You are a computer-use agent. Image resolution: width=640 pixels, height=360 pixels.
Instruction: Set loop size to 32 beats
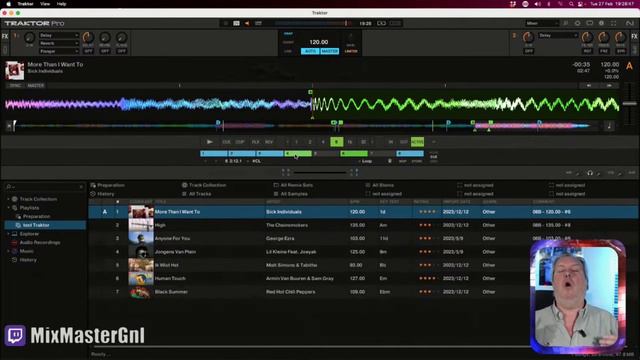(363, 142)
